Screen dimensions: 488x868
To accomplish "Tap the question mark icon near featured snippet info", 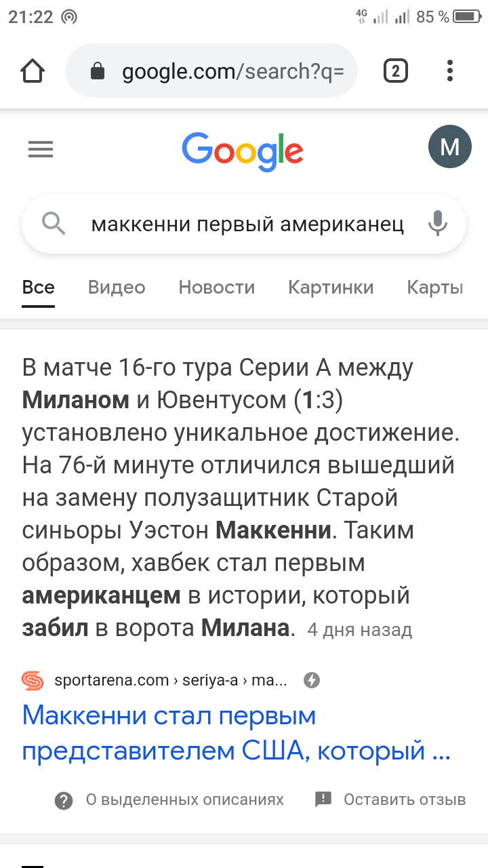I will coord(63,800).
